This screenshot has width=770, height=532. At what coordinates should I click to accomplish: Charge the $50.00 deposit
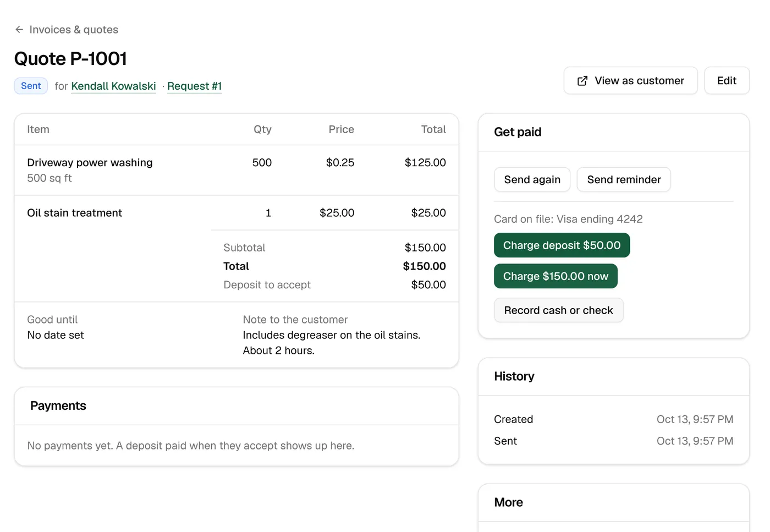click(x=562, y=245)
